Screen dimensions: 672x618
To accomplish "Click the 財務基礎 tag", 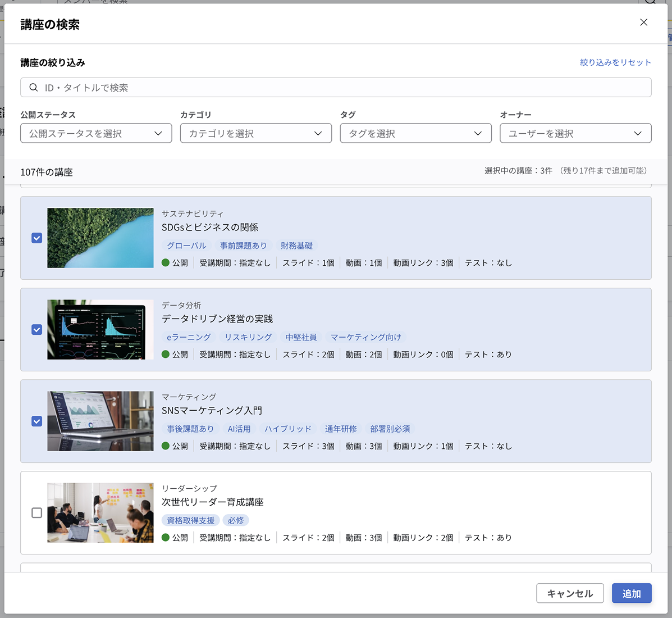I will point(296,246).
